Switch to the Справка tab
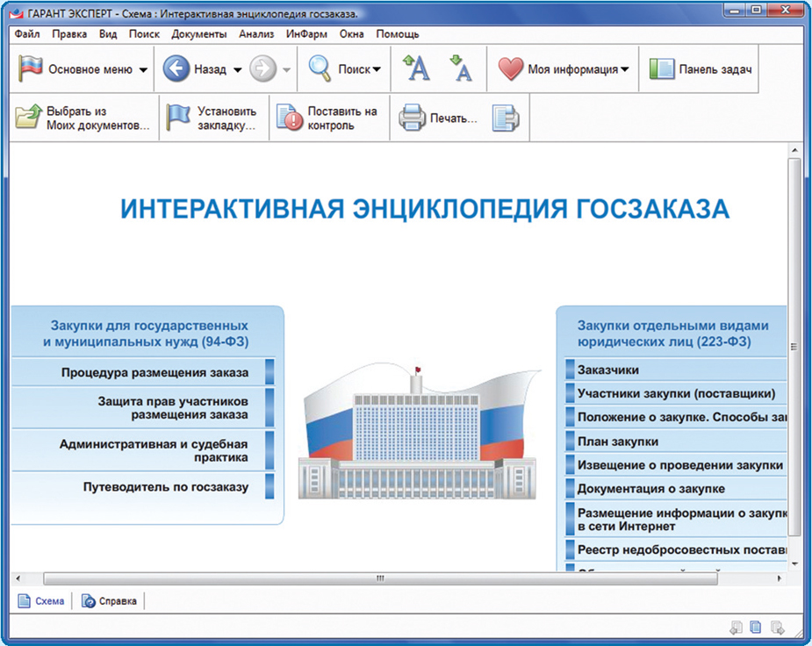 pos(111,601)
